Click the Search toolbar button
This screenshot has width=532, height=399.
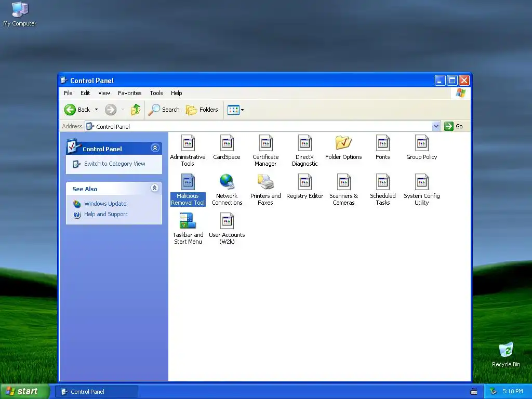pos(164,110)
